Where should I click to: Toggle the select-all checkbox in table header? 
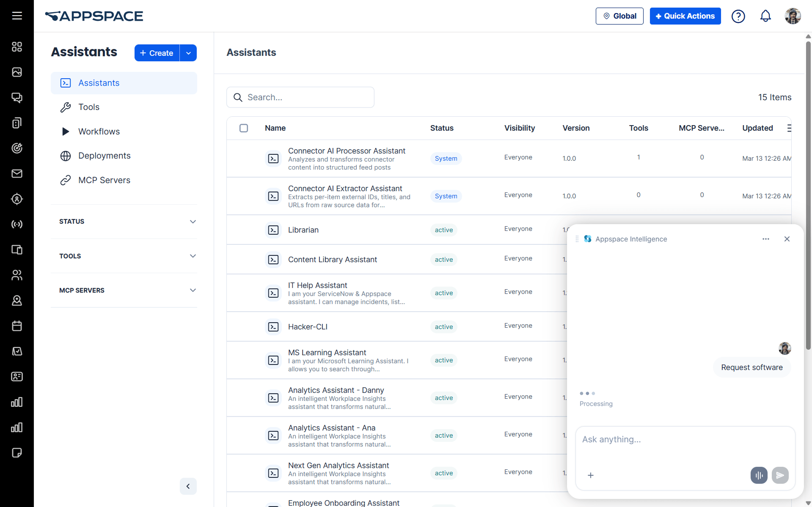point(244,128)
